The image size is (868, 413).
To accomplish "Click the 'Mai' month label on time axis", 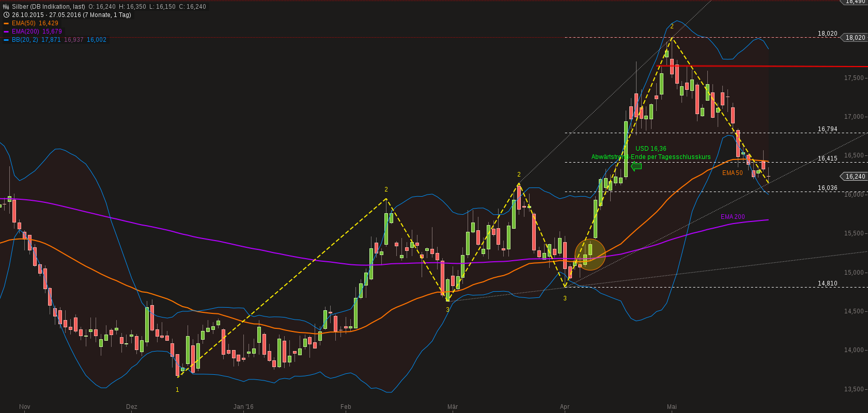I will click(x=672, y=407).
